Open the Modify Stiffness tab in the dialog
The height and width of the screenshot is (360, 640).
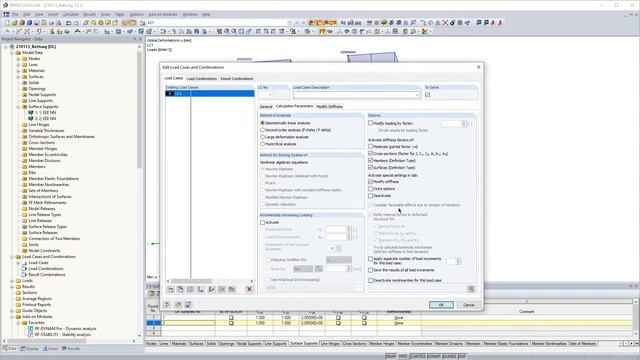point(329,107)
